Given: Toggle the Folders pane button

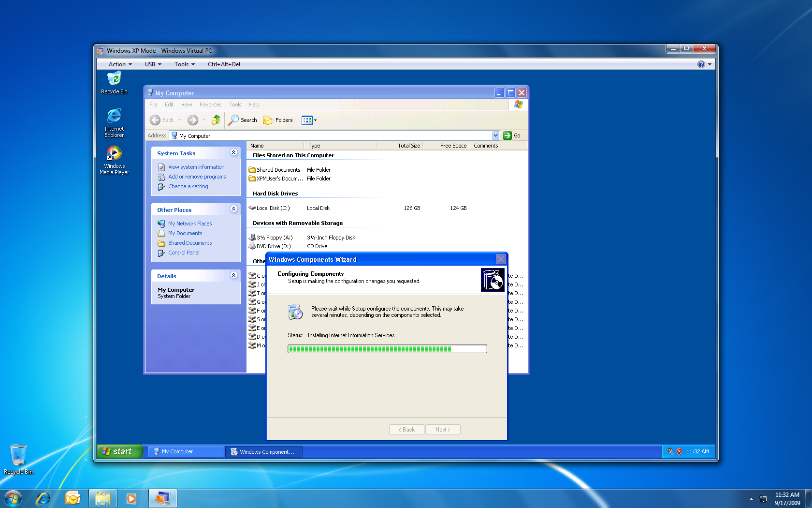Looking at the screenshot, I should [278, 120].
